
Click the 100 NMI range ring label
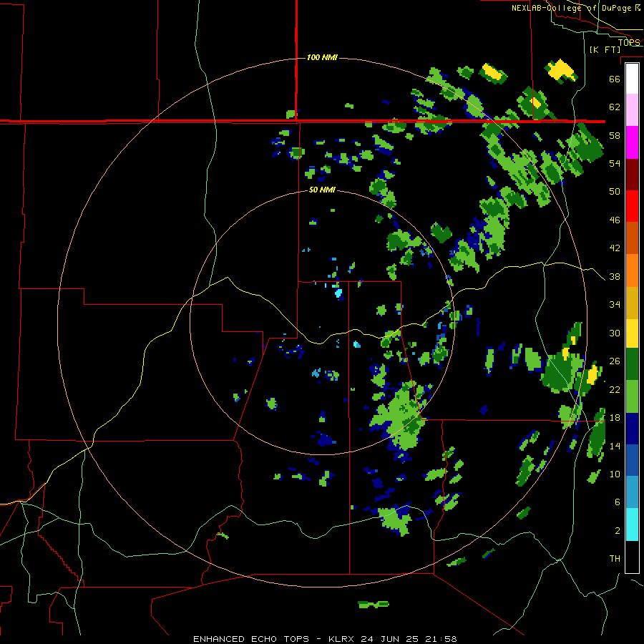click(x=322, y=57)
